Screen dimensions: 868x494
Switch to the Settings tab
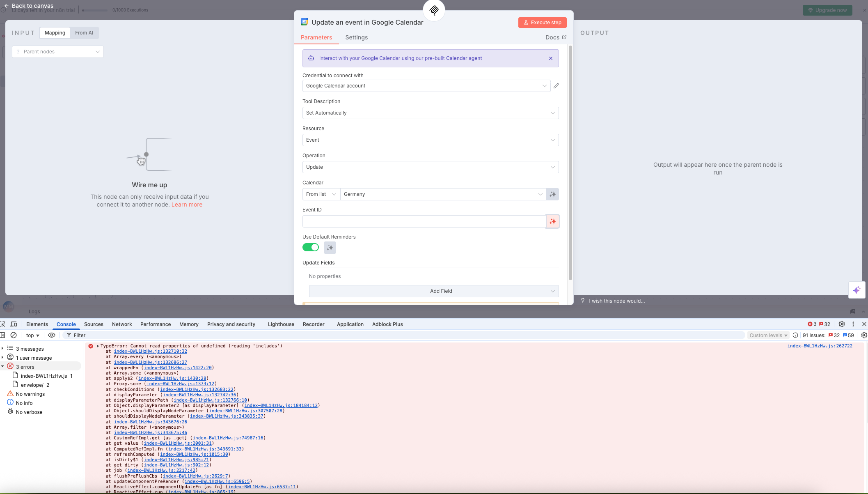356,37
